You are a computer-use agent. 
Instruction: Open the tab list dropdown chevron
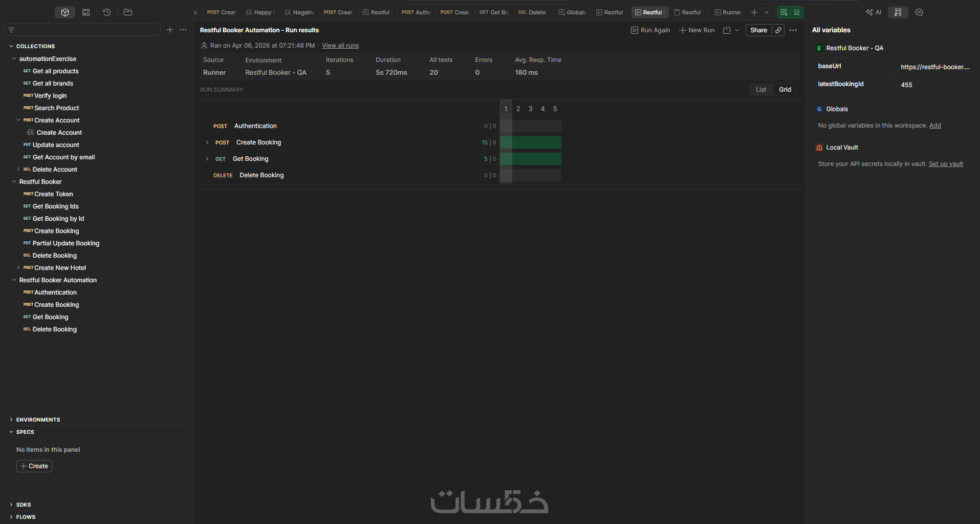pyautogui.click(x=767, y=12)
